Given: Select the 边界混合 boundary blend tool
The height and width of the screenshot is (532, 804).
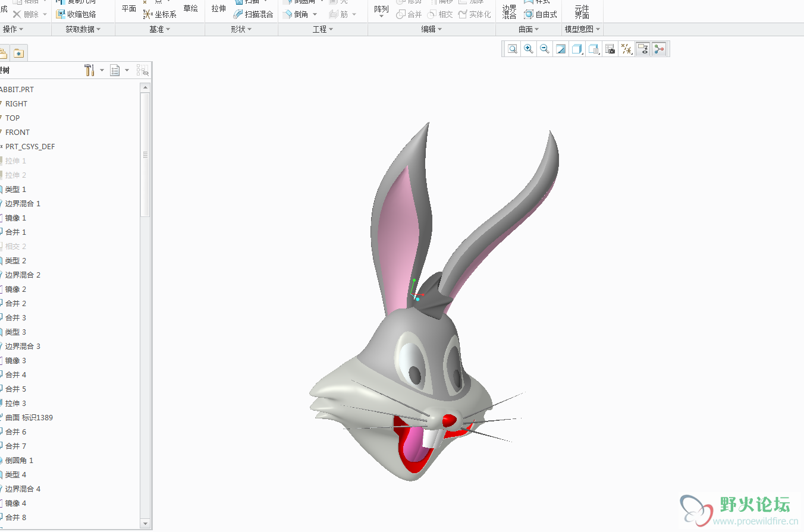Looking at the screenshot, I should (x=509, y=11).
